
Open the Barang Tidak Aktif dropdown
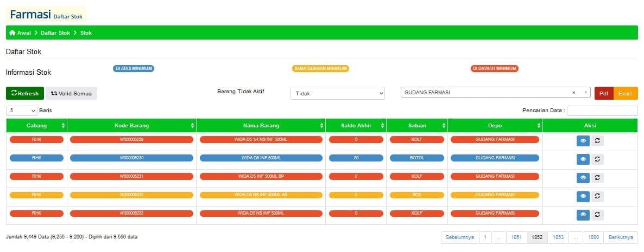click(x=337, y=93)
